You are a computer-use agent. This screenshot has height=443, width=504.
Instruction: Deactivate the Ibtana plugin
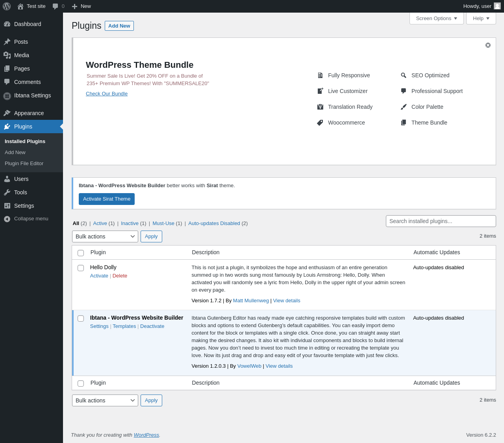[152, 326]
